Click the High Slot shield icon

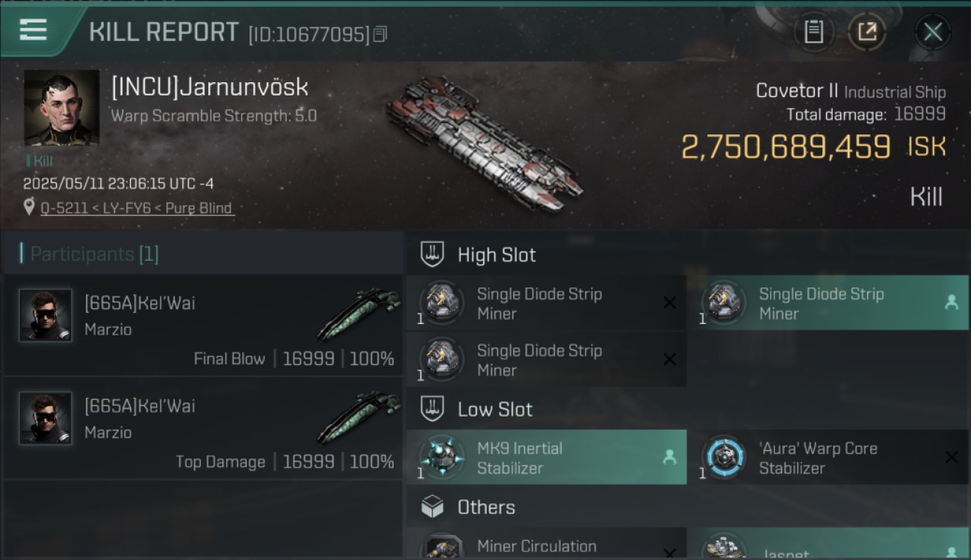[432, 255]
